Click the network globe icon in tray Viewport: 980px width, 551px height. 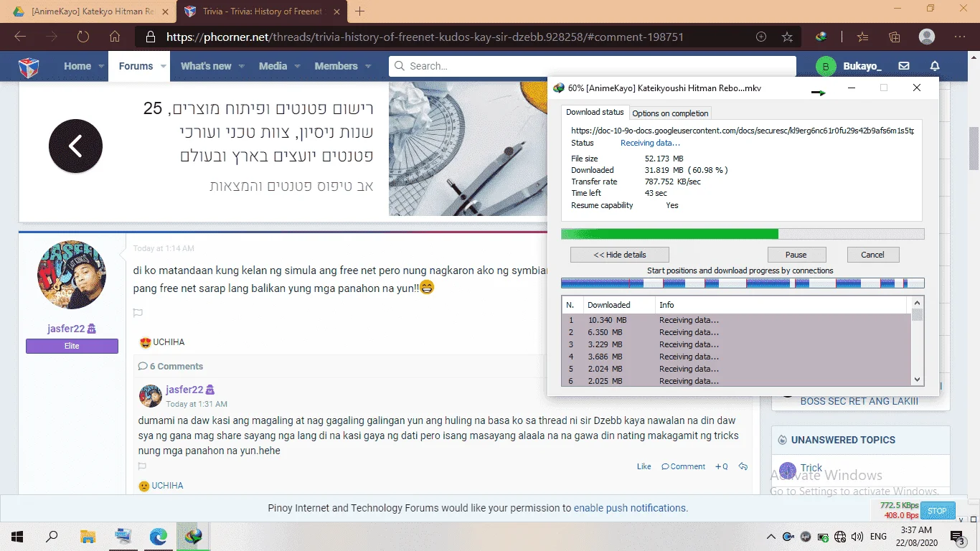pos(840,536)
